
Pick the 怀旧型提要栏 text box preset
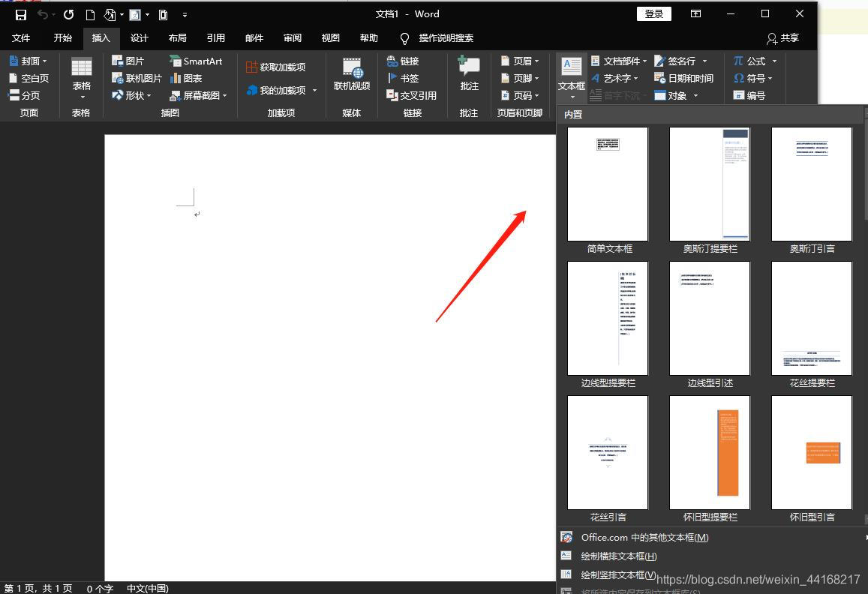pyautogui.click(x=710, y=453)
